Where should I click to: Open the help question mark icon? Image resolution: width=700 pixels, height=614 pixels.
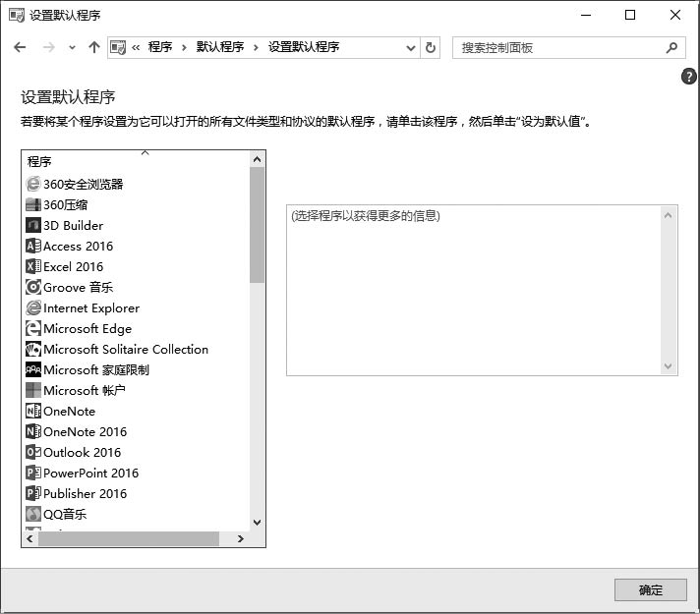(688, 77)
